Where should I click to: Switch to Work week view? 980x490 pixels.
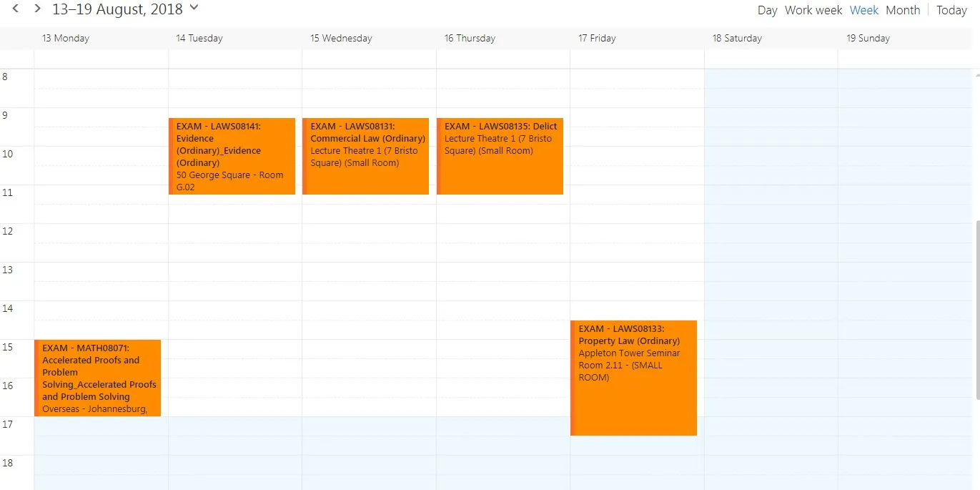(x=813, y=10)
